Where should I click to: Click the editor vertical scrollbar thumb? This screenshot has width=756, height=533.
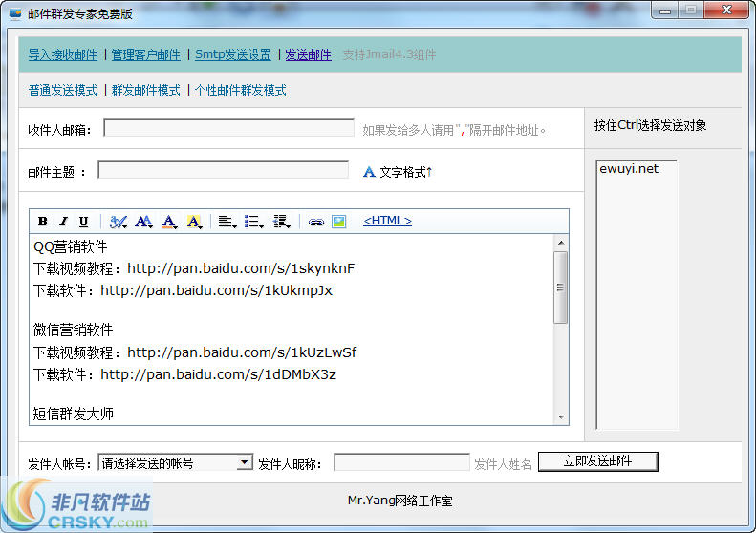point(561,288)
